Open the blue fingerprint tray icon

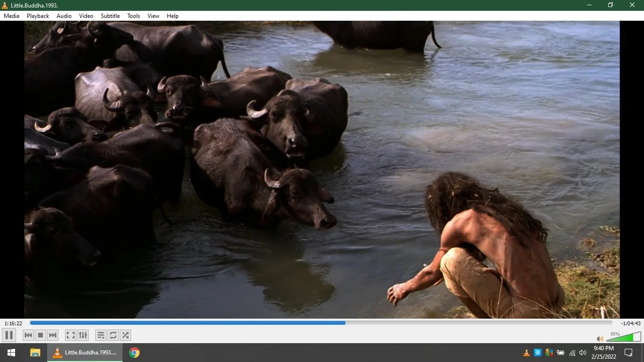pos(538,353)
